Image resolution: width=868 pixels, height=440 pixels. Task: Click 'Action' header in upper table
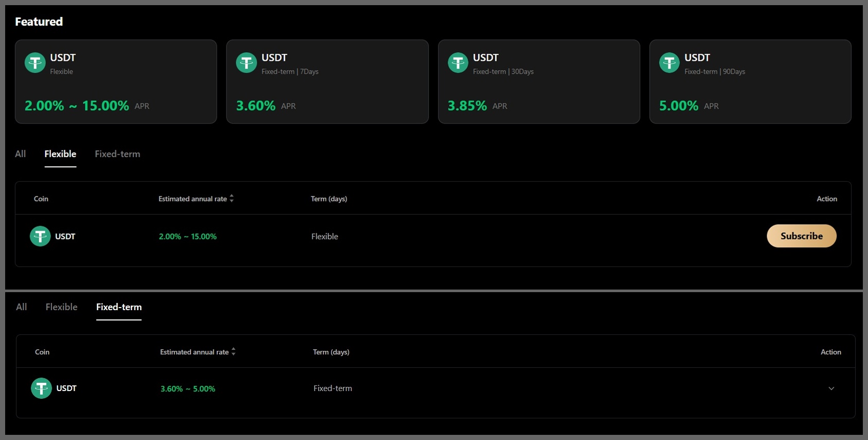click(x=827, y=199)
